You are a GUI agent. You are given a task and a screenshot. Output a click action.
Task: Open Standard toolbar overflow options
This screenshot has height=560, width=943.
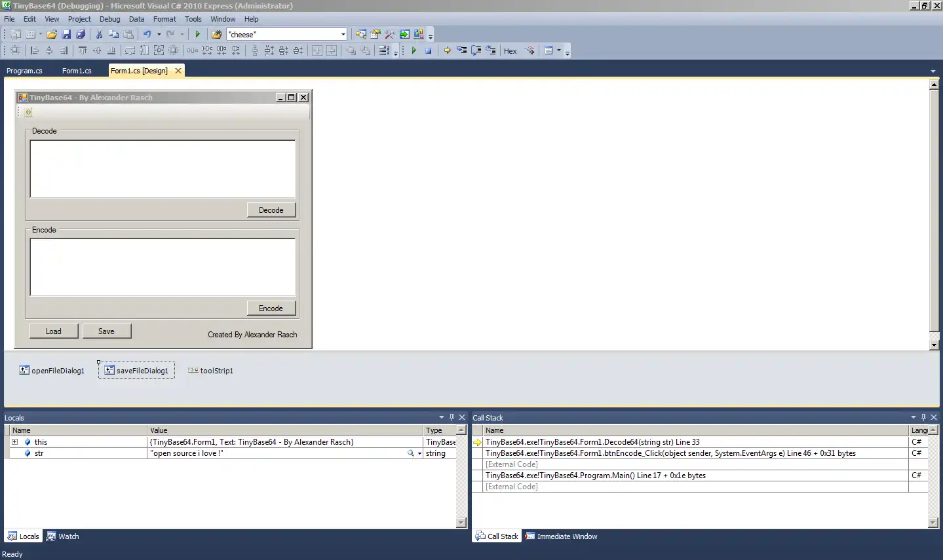tap(431, 35)
